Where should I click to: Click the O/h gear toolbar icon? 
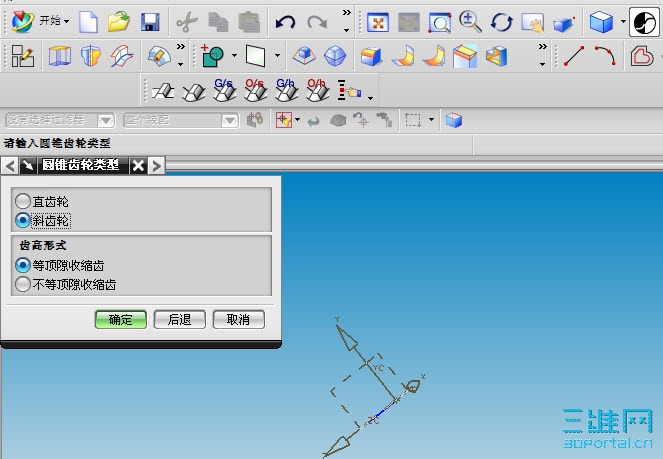pyautogui.click(x=318, y=90)
